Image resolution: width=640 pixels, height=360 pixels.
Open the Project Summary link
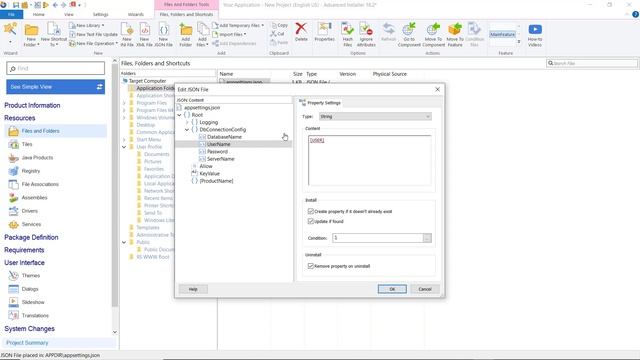(x=27, y=343)
